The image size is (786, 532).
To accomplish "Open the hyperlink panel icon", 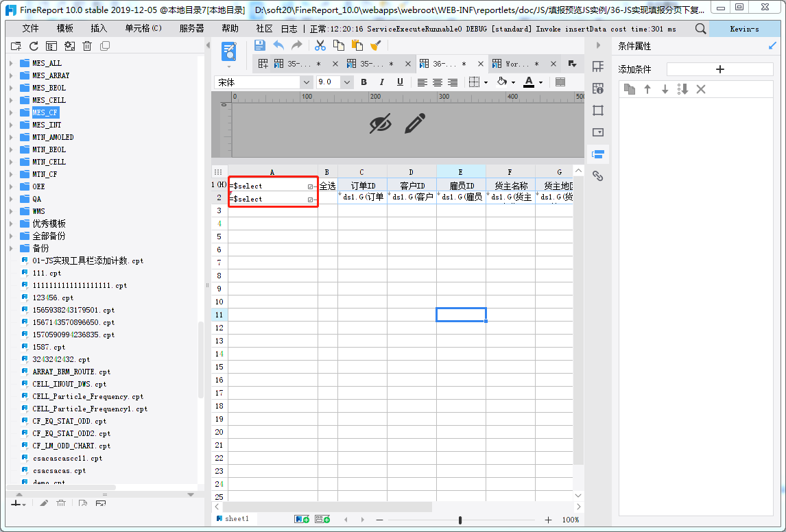I will 598,176.
